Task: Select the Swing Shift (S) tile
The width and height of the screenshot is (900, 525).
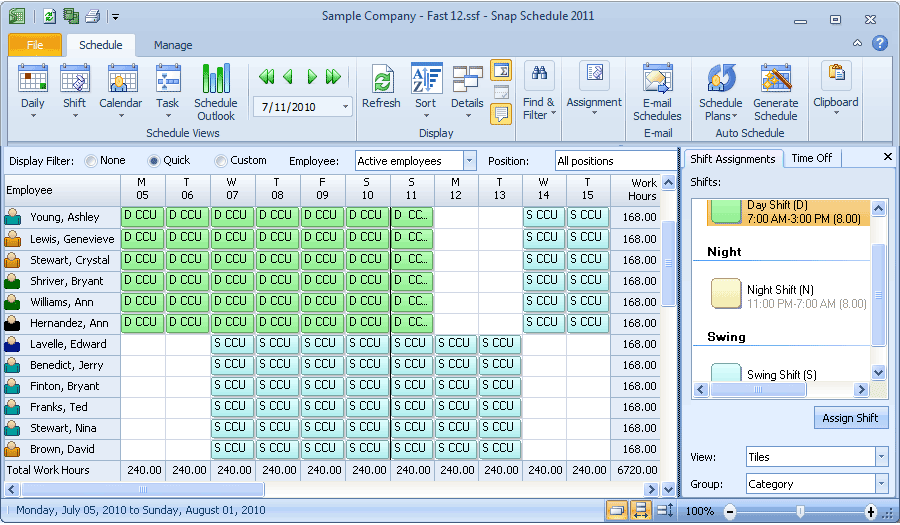Action: click(x=789, y=373)
